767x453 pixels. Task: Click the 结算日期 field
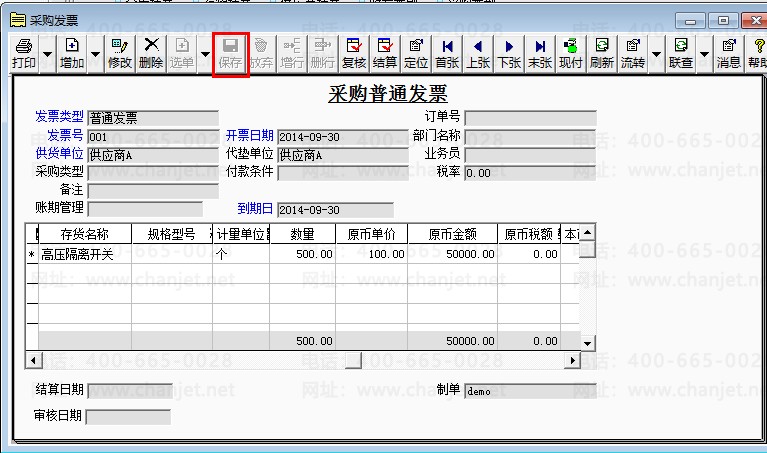[130, 390]
